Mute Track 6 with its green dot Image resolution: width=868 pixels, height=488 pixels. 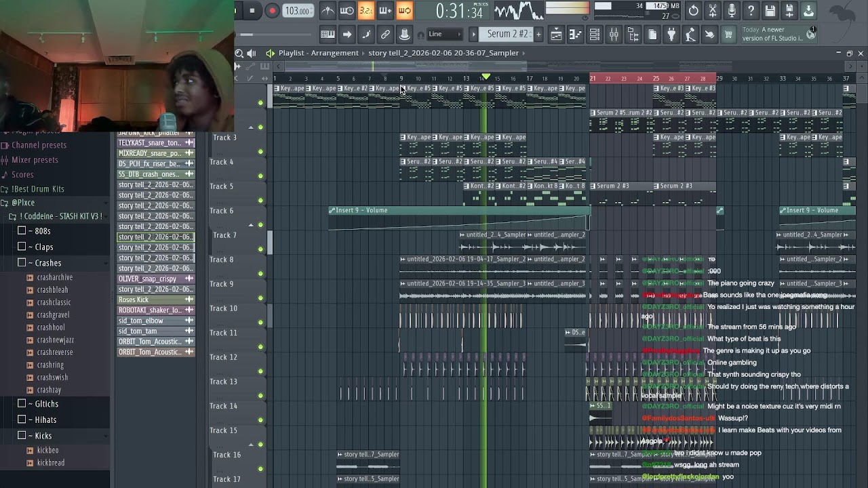(x=260, y=225)
